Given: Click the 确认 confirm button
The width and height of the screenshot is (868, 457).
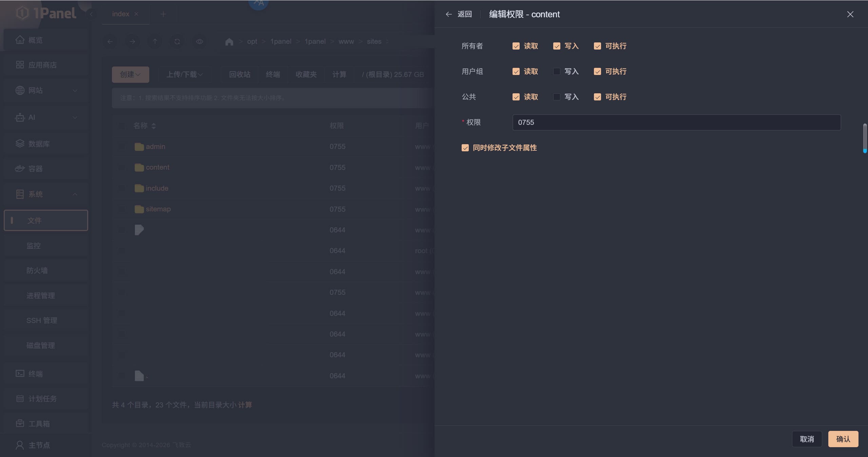Looking at the screenshot, I should (x=843, y=439).
